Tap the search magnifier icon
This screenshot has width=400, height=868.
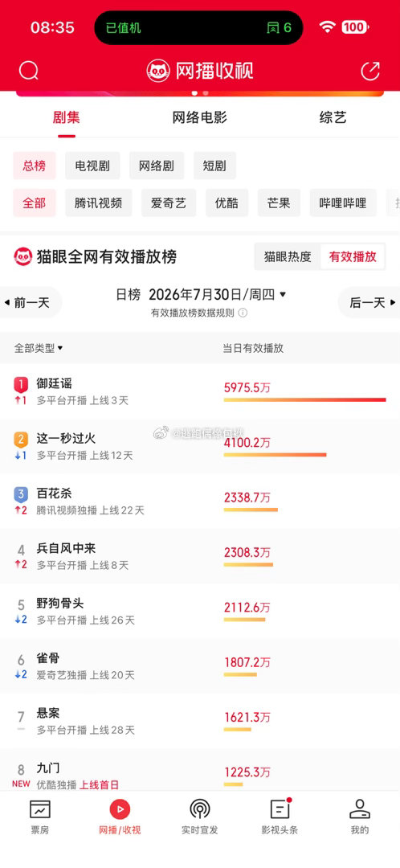point(28,71)
